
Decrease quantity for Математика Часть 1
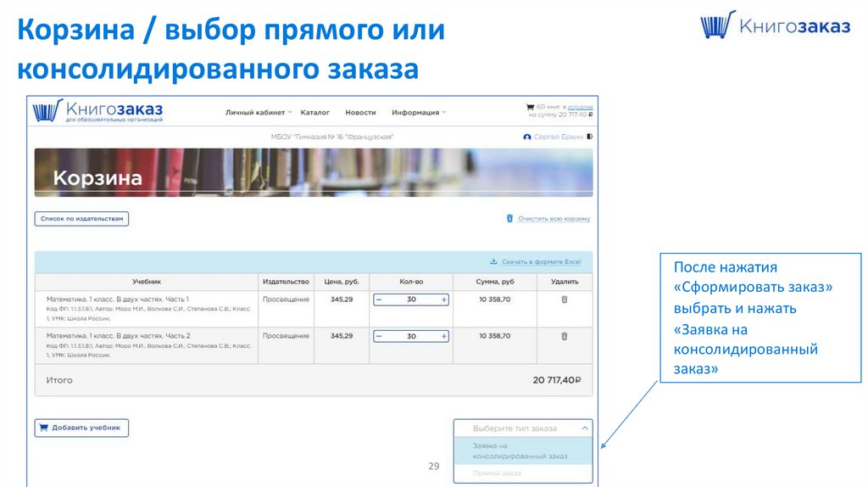click(x=379, y=299)
